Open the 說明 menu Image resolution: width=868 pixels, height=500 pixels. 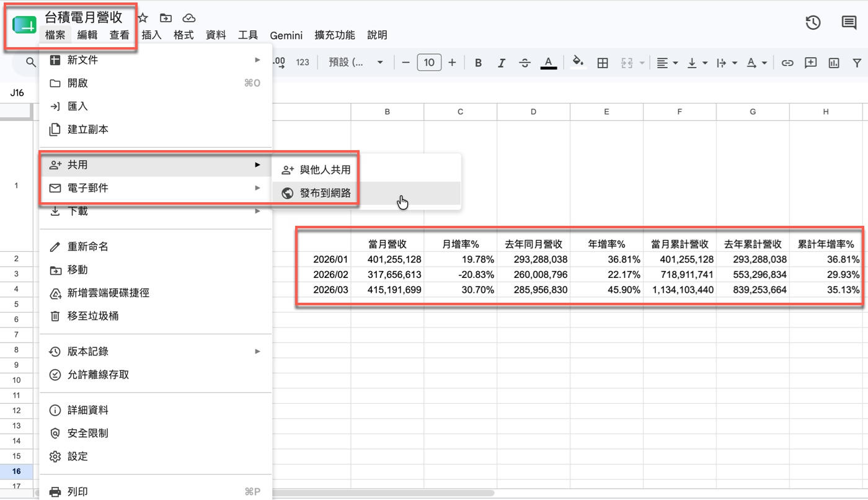click(x=376, y=35)
